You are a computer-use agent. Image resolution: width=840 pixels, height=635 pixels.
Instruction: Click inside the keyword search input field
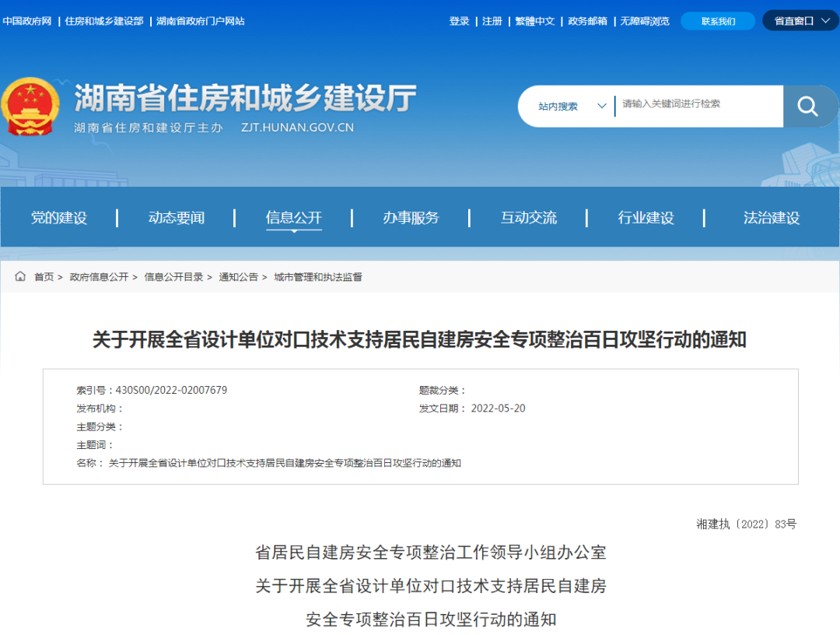[692, 105]
